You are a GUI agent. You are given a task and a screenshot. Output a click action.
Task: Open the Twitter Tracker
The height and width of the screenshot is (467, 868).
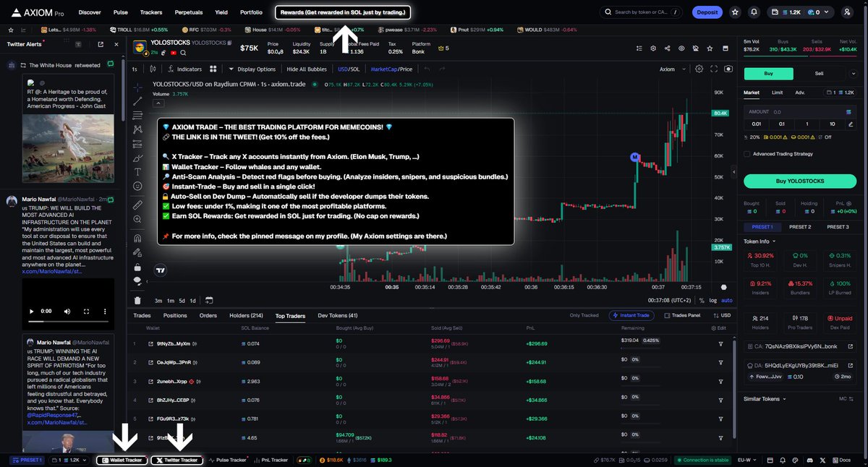pos(177,460)
